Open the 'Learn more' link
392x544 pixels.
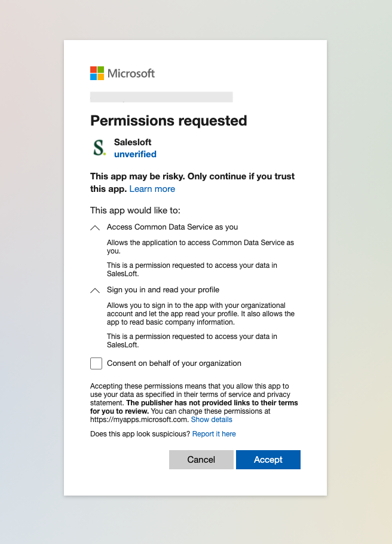[x=152, y=189]
